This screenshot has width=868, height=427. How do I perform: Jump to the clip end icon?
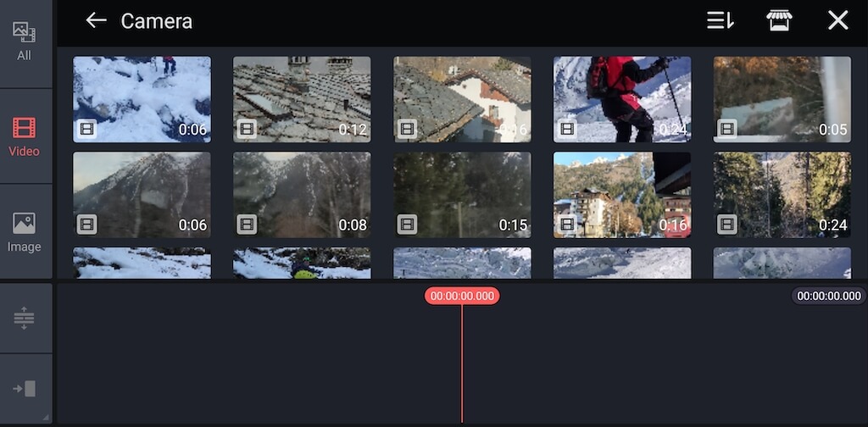25,389
